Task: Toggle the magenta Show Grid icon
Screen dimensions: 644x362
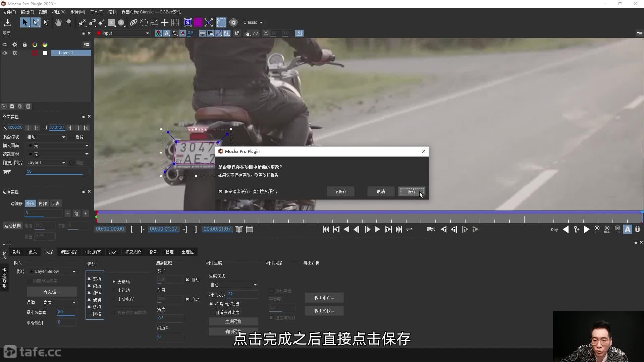Action: pyautogui.click(x=198, y=22)
